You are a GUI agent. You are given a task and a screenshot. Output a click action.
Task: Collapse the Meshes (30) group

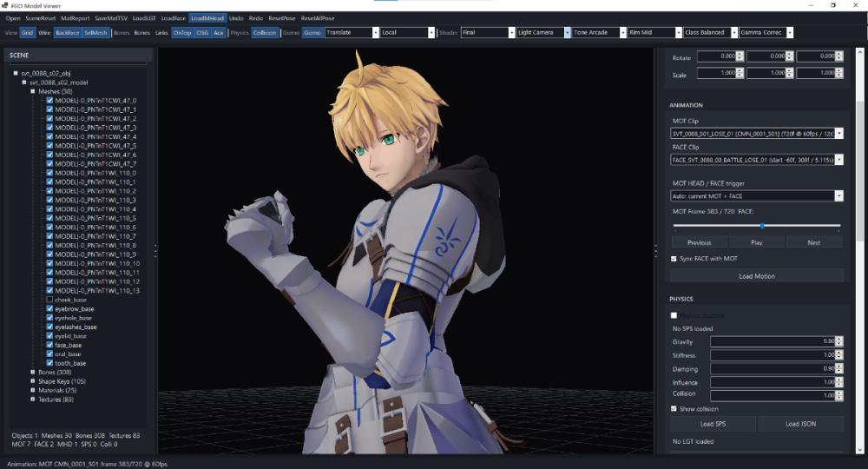point(33,91)
